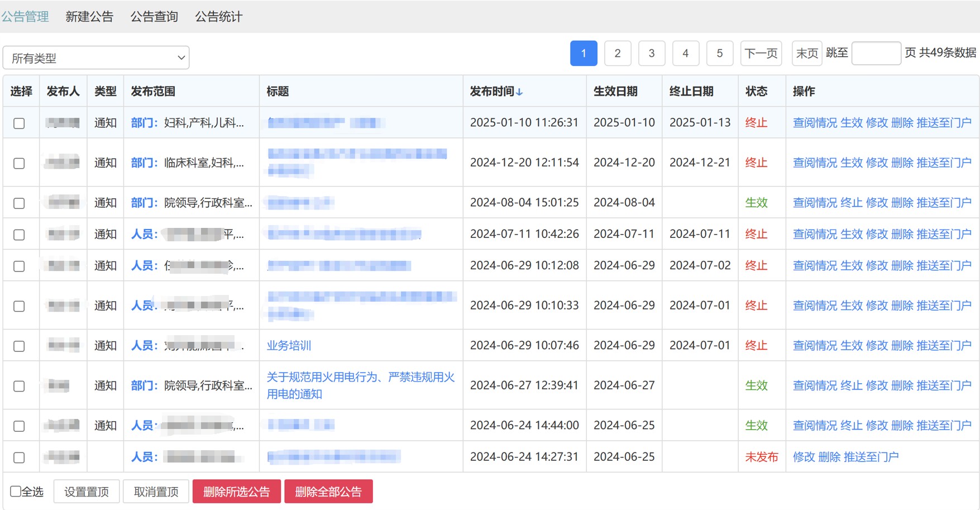The height and width of the screenshot is (510, 980).
Task: Open the 业务培训 announcement title link
Action: [289, 346]
